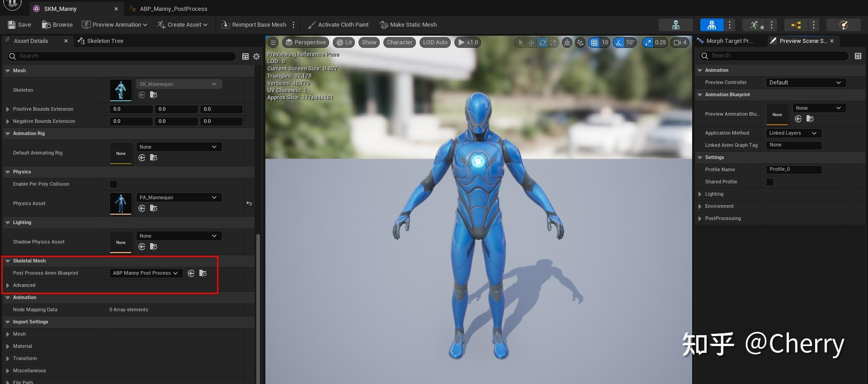Browse to Post Process Anim Blueprint asset

pyautogui.click(x=203, y=273)
